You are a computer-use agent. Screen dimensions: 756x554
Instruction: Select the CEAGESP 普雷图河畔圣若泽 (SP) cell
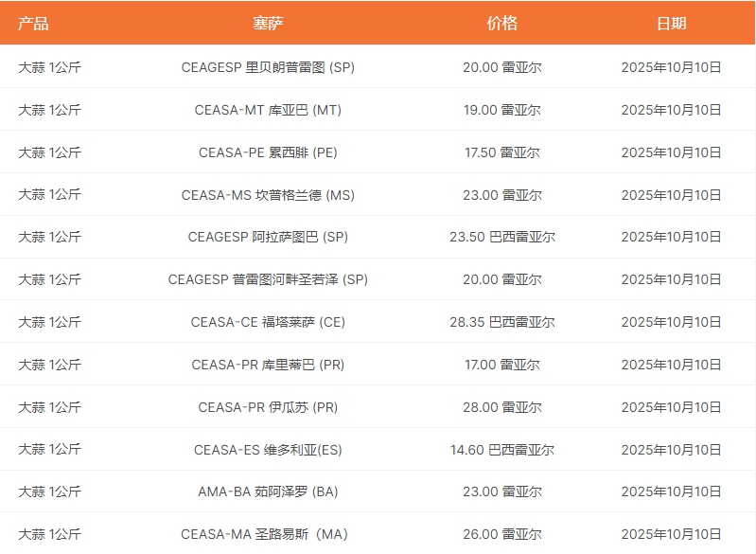click(268, 279)
